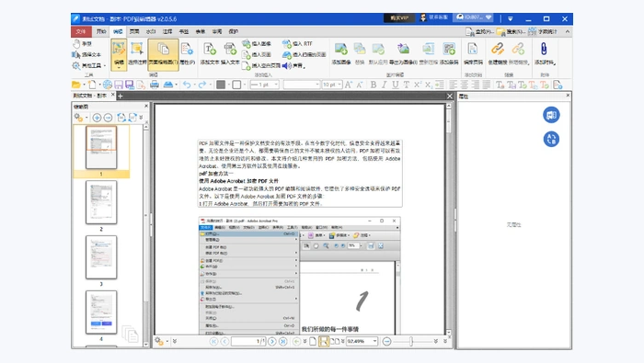
Task: Toggle fit-width page view in status bar
Action: point(324,341)
